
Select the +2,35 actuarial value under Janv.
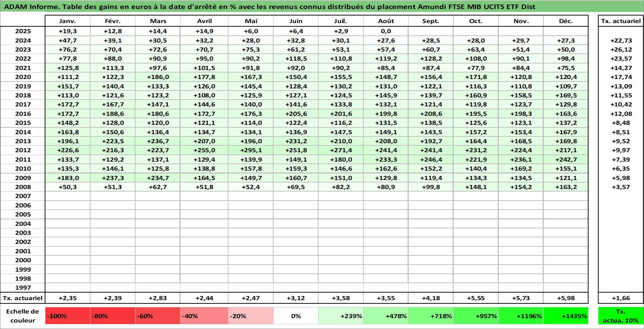point(67,298)
